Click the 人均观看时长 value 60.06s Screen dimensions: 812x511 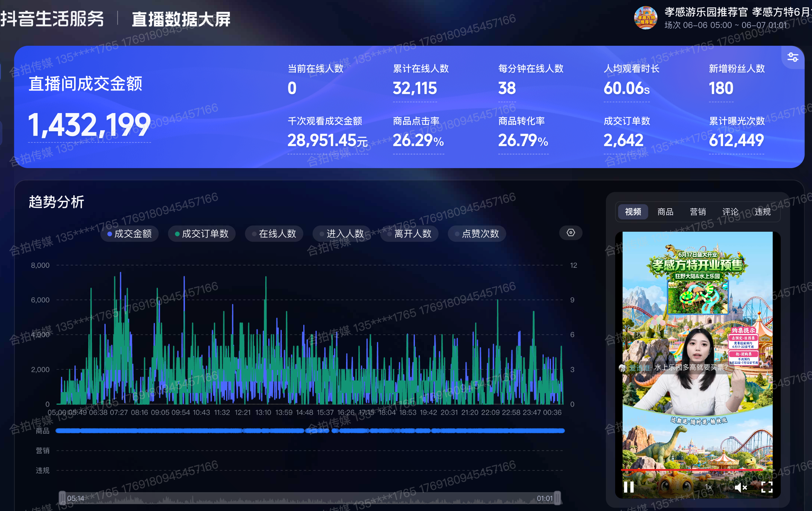click(627, 88)
